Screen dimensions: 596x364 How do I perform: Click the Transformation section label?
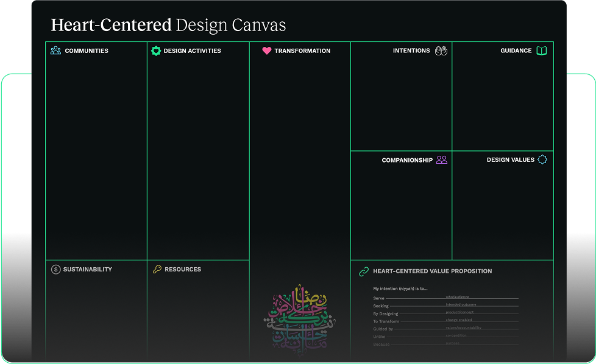302,51
